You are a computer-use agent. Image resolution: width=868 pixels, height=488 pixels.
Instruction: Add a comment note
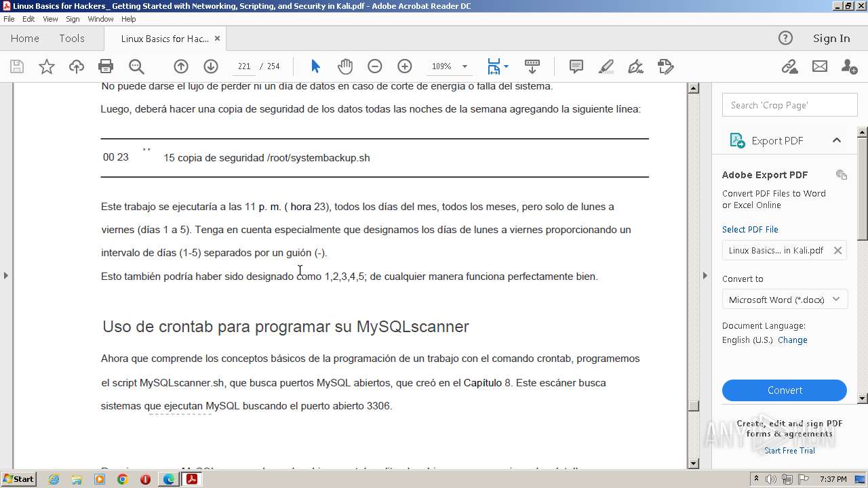point(576,66)
